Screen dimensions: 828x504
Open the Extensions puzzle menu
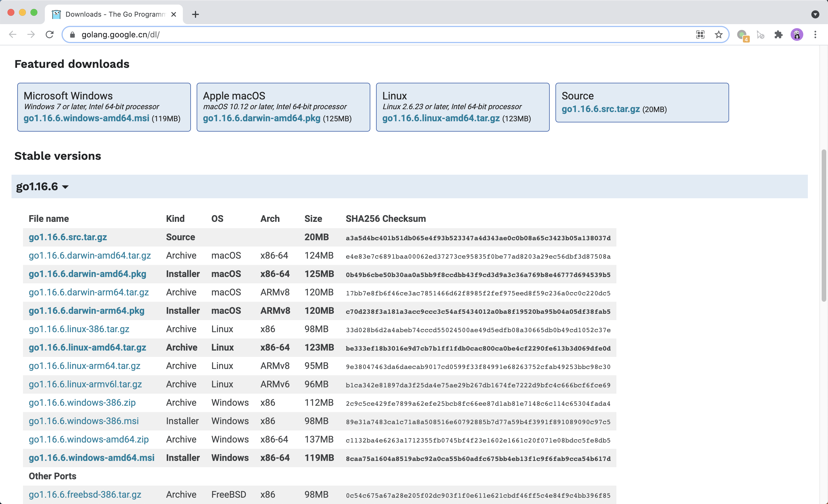(779, 34)
